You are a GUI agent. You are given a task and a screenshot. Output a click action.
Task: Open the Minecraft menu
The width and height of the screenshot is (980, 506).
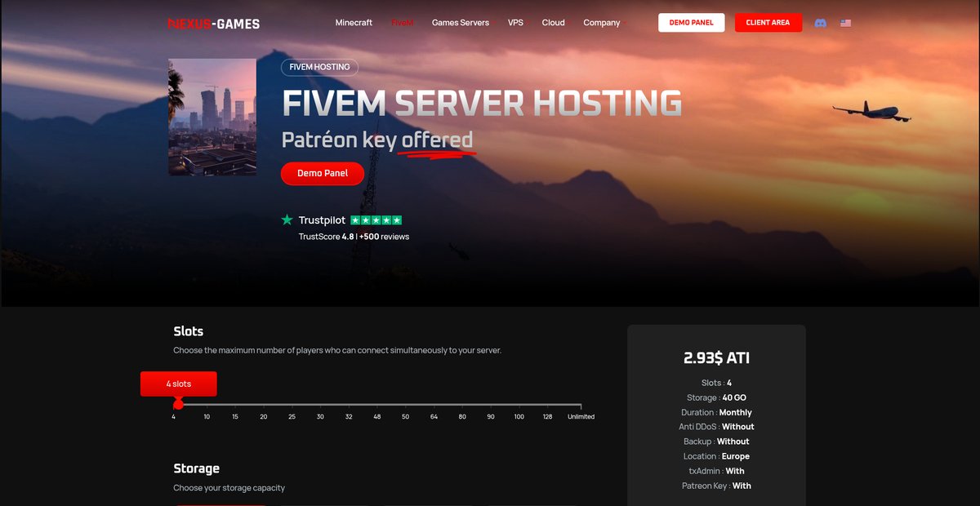(x=354, y=23)
